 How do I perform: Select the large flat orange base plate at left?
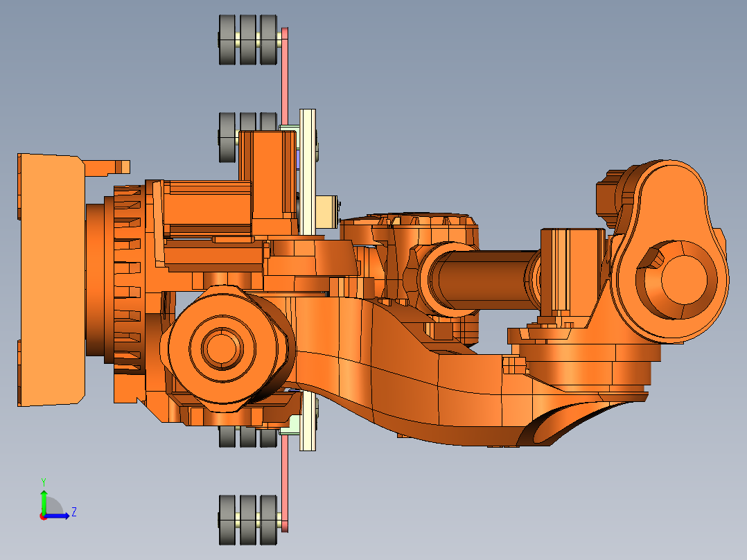coord(51,280)
